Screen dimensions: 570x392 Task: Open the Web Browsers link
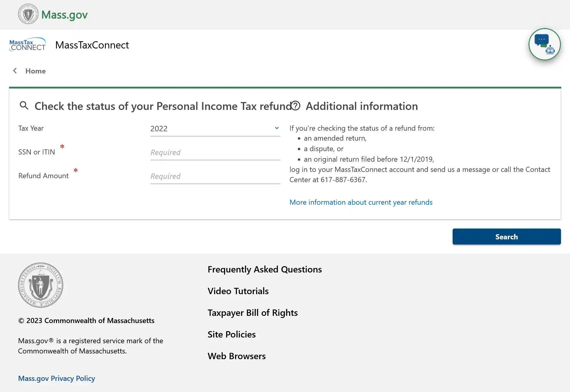pyautogui.click(x=237, y=356)
